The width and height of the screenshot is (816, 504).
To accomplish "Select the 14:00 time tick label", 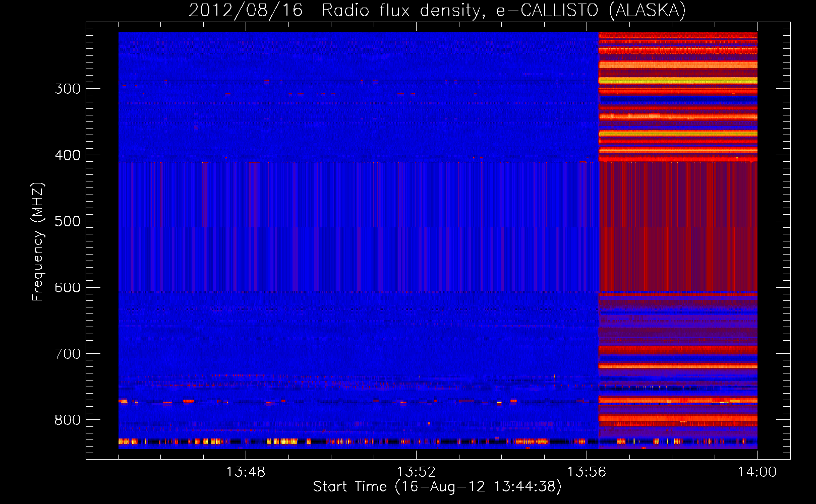I will click(x=757, y=472).
